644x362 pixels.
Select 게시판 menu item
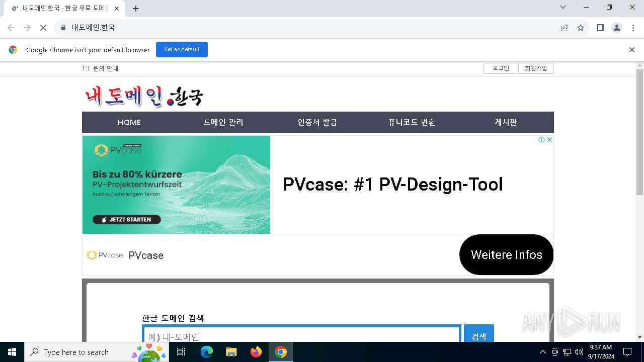pyautogui.click(x=506, y=122)
